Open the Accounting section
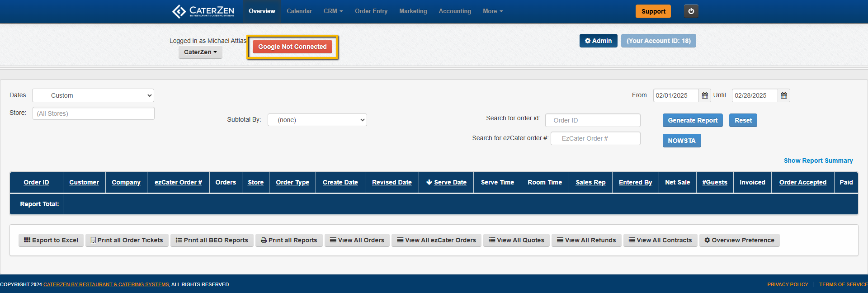This screenshot has width=868, height=293. 455,11
